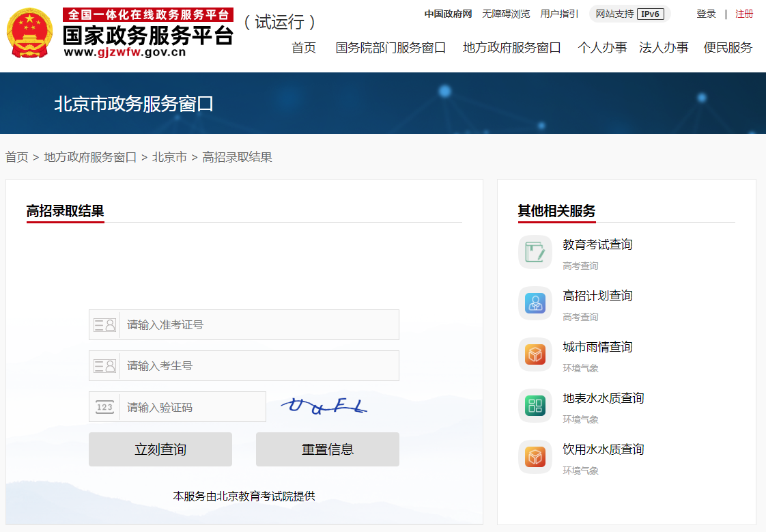Select the 地表水水质查询 green grid icon

[535, 406]
